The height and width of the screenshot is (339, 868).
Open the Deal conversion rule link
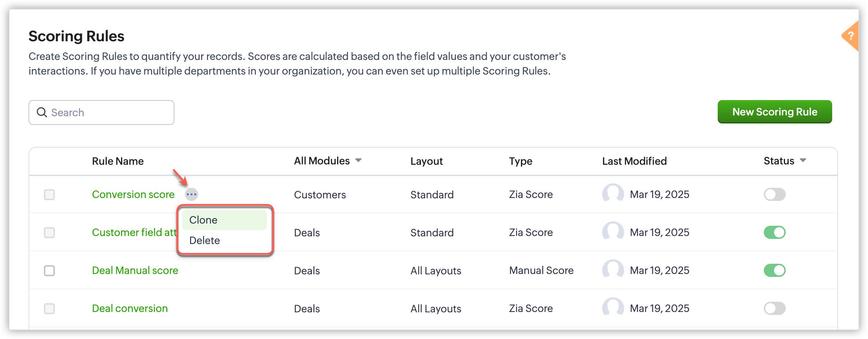[130, 308]
